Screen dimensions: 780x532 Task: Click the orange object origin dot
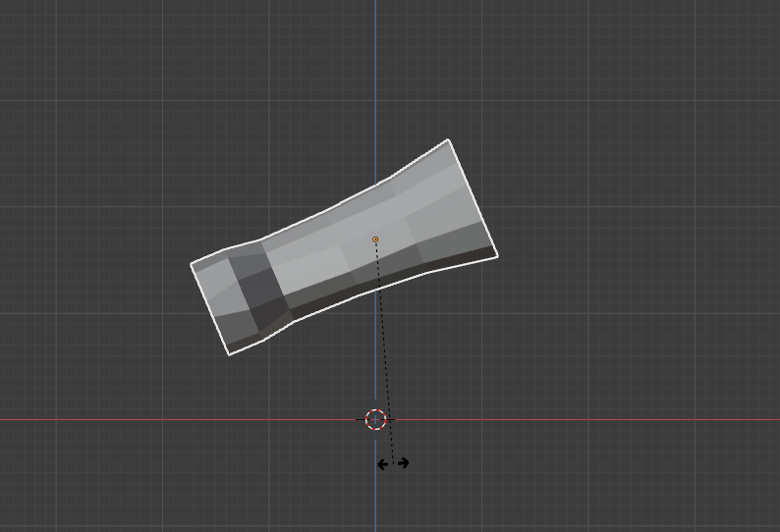coord(375,239)
